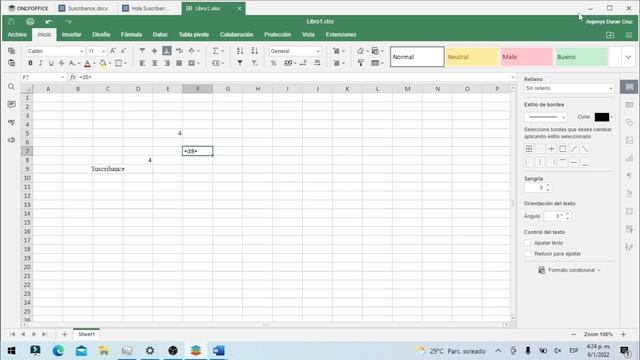Image resolution: width=640 pixels, height=360 pixels.
Task: Apply outer borders only
Action: point(562,149)
